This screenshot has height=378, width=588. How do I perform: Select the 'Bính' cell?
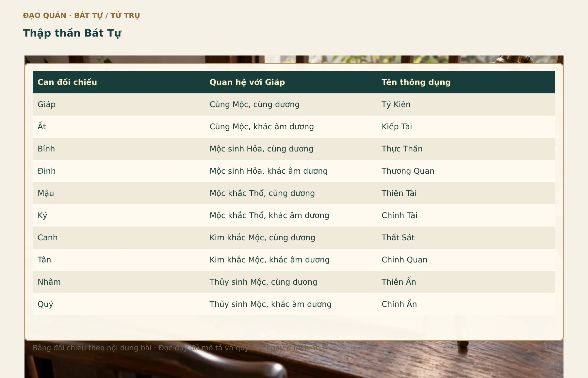coord(119,149)
